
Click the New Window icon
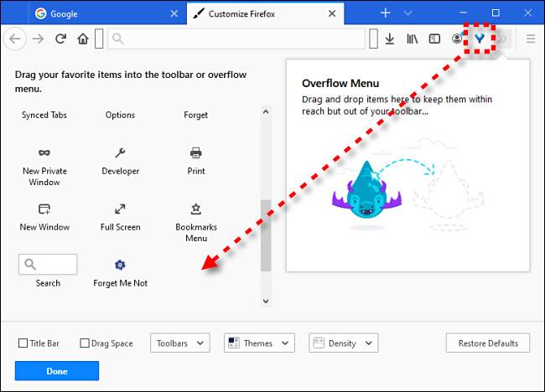coord(44,209)
